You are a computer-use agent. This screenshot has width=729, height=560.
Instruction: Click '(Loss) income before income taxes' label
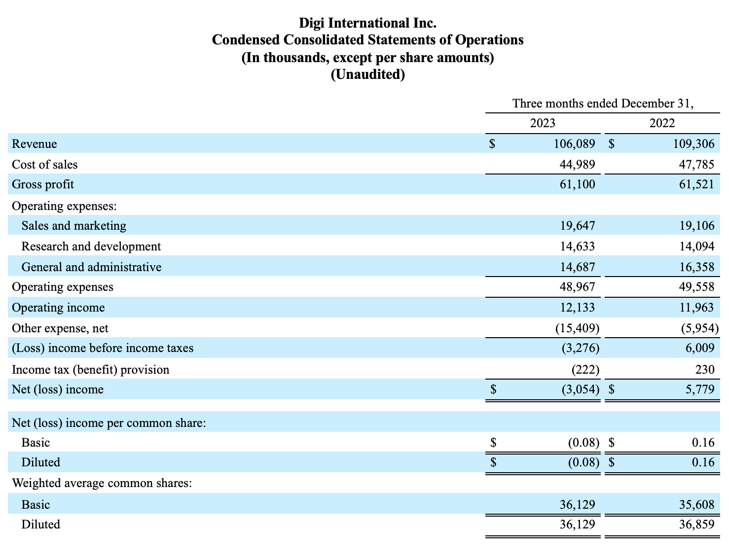(103, 349)
